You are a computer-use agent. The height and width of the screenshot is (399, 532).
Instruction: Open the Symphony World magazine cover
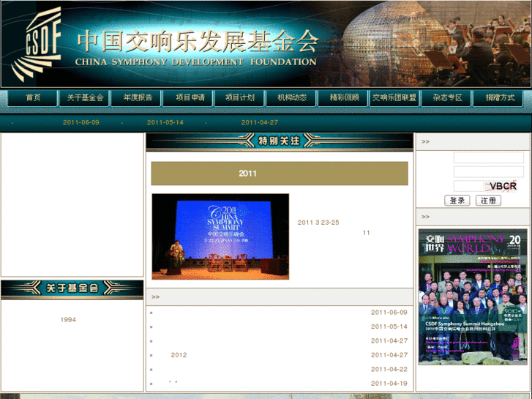(473, 297)
